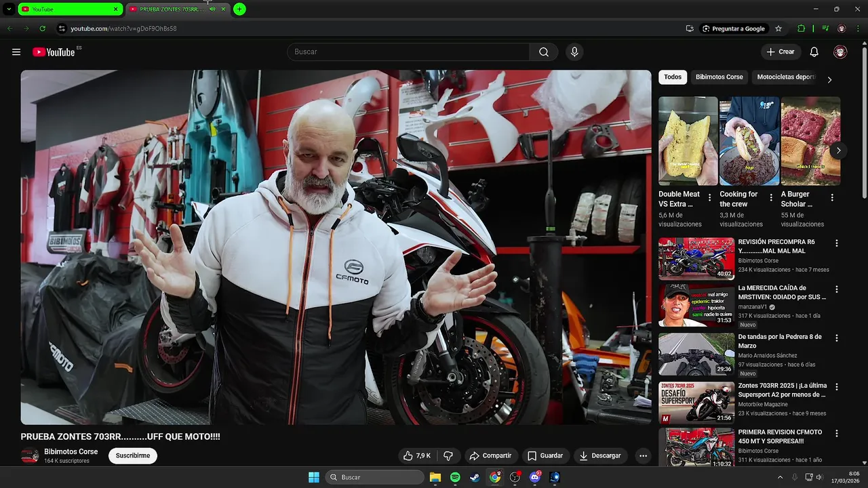Click the Suscribirme button

pyautogui.click(x=133, y=456)
